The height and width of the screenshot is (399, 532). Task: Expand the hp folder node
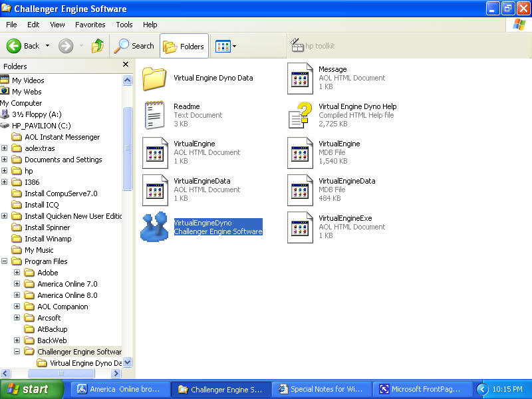pyautogui.click(x=5, y=171)
